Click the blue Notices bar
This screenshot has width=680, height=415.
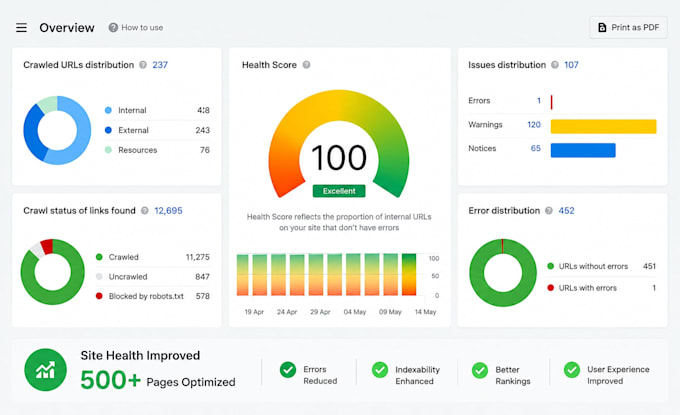(x=583, y=150)
